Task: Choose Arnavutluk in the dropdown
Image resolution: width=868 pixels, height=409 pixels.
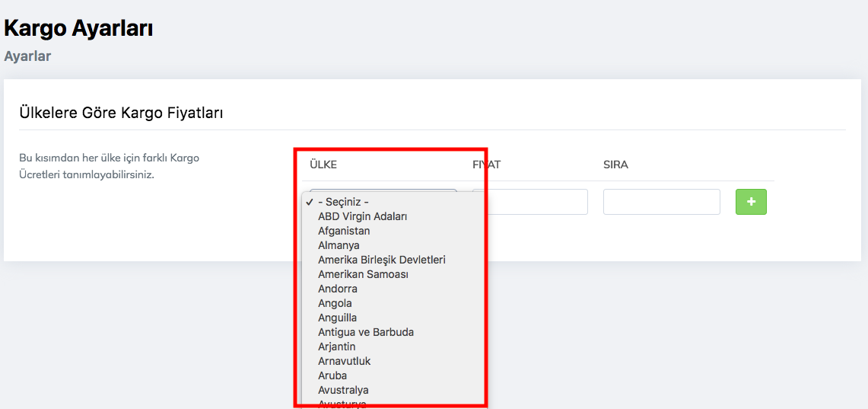Action: click(344, 361)
